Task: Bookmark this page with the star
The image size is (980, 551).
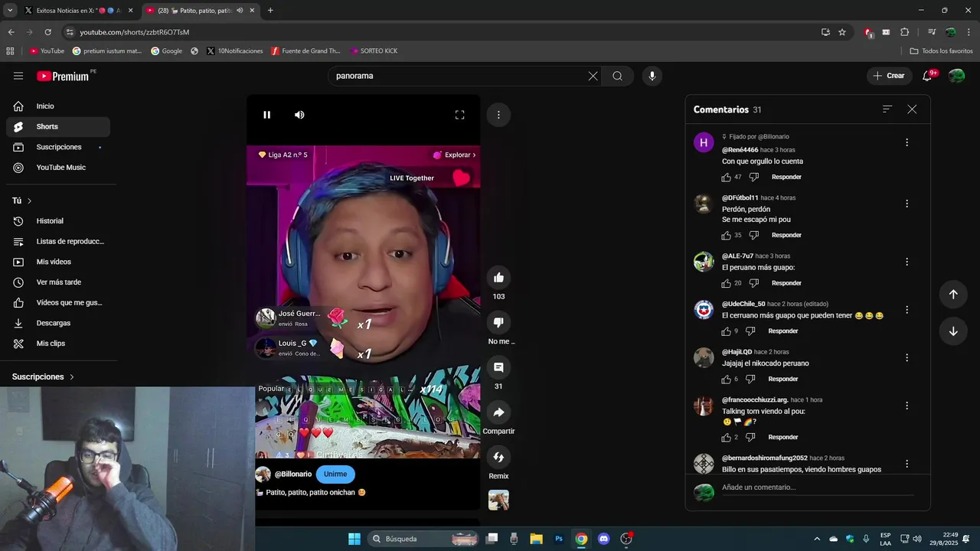Action: [x=842, y=32]
